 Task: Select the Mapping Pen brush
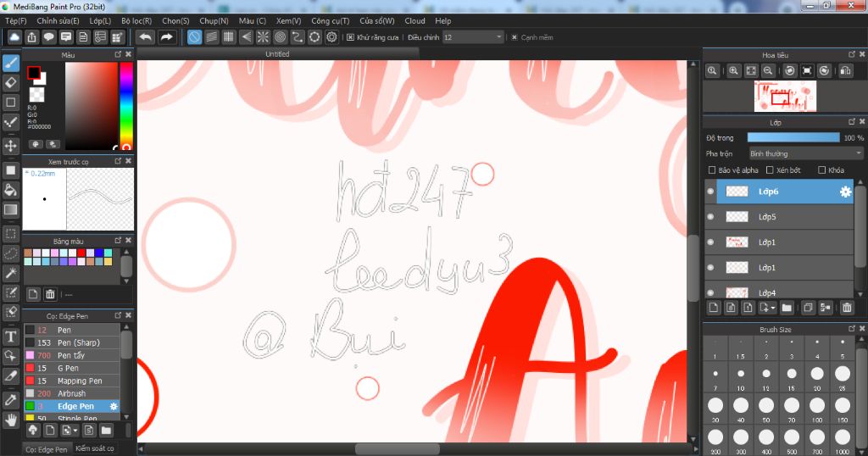[x=72, y=381]
